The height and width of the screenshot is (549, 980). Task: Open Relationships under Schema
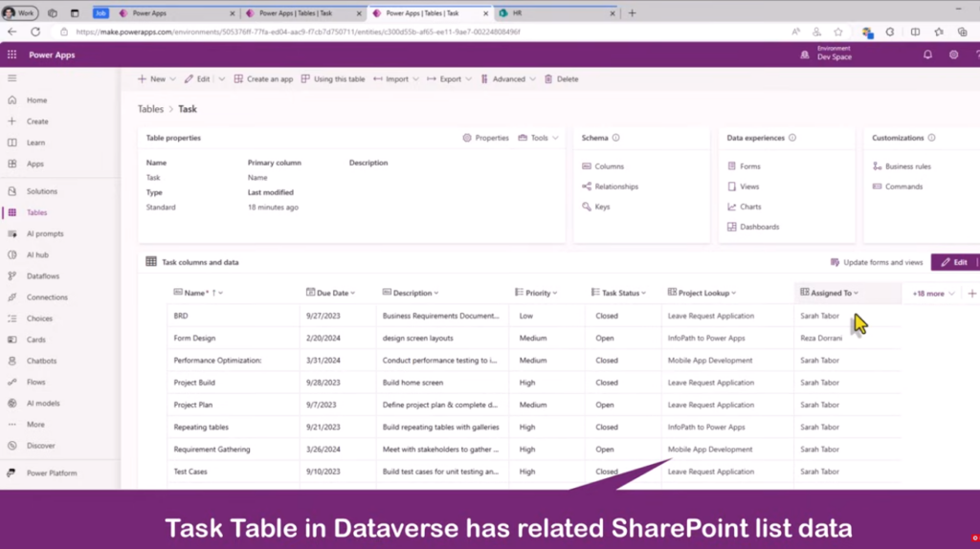610,187
